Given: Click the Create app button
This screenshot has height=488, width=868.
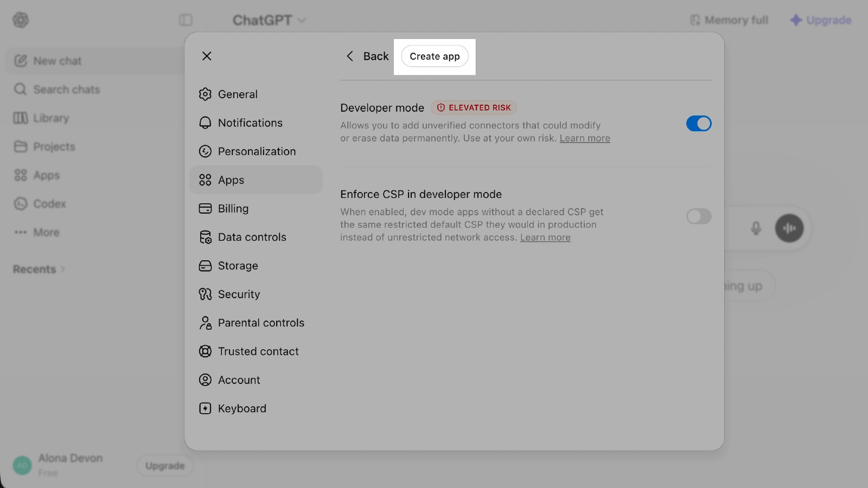Looking at the screenshot, I should pos(435,56).
